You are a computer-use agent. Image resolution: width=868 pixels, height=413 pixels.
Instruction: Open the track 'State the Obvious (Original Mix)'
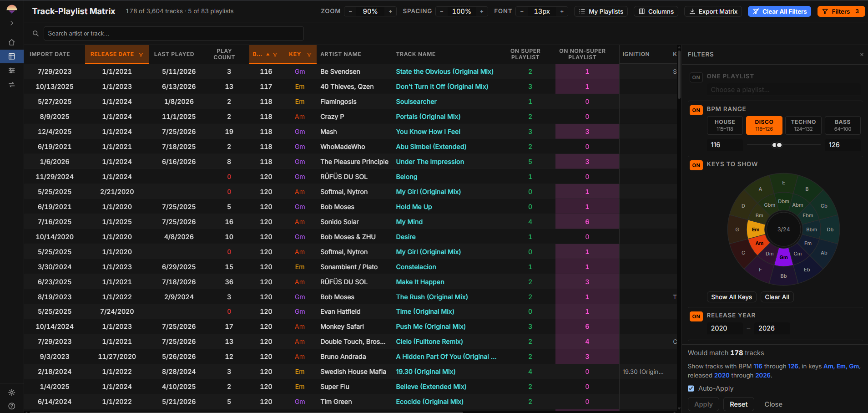tap(444, 71)
